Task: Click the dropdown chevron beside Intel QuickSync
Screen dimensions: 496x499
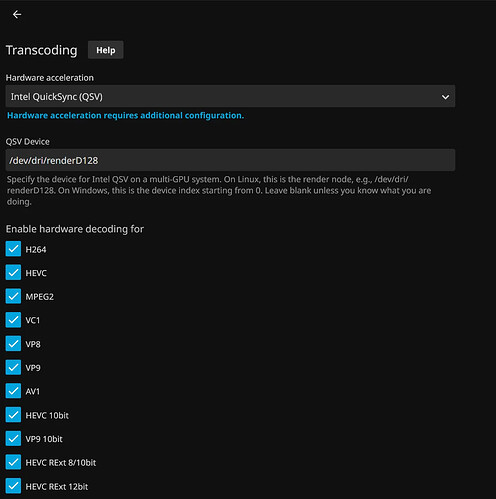Action: point(445,97)
